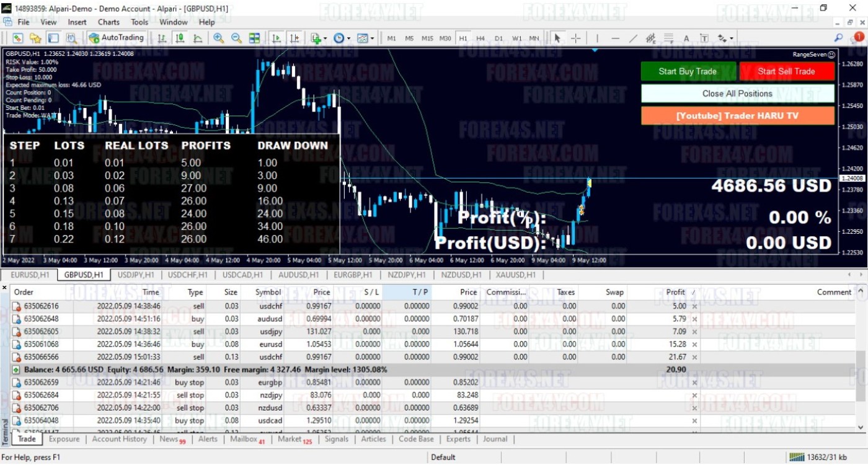The height and width of the screenshot is (465, 868).
Task: Open the Templates dropdown
Action: (365, 38)
